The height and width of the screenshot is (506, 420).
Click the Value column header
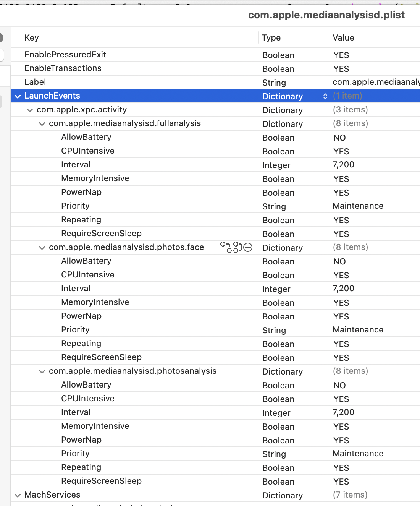(x=343, y=37)
